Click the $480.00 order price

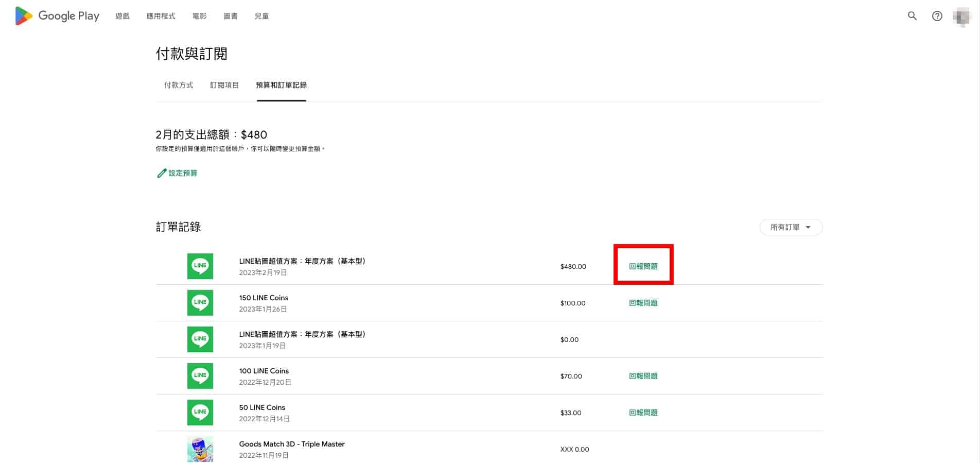click(573, 266)
